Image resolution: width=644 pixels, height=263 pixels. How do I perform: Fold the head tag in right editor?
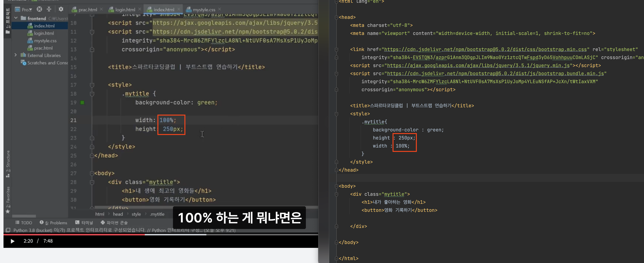336,17
